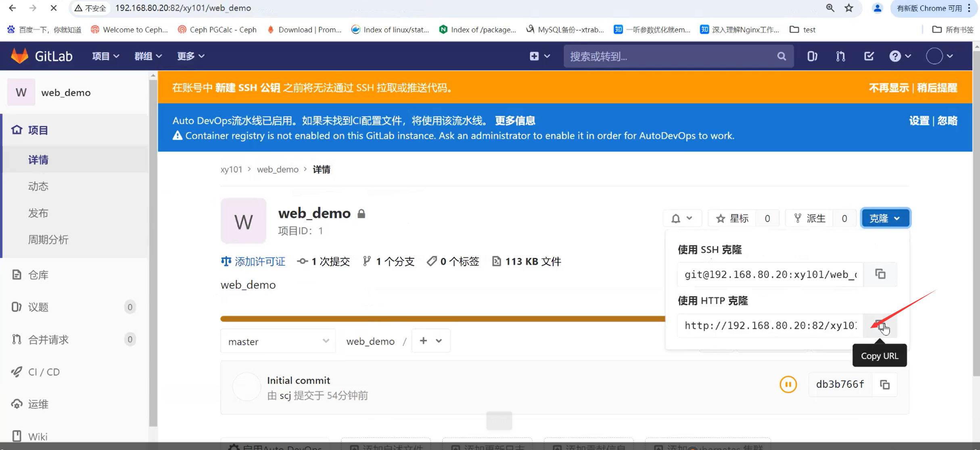
Task: Copy the HTTP clone URL
Action: [880, 325]
